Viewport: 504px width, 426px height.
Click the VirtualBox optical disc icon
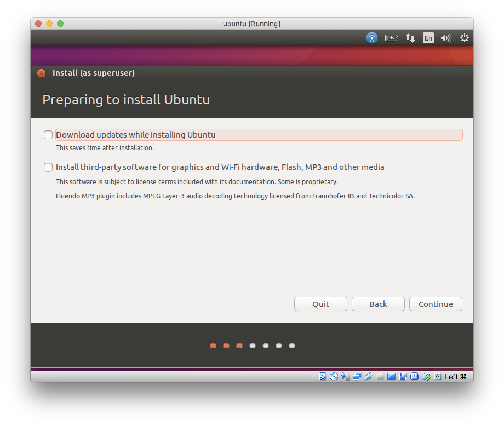click(334, 377)
